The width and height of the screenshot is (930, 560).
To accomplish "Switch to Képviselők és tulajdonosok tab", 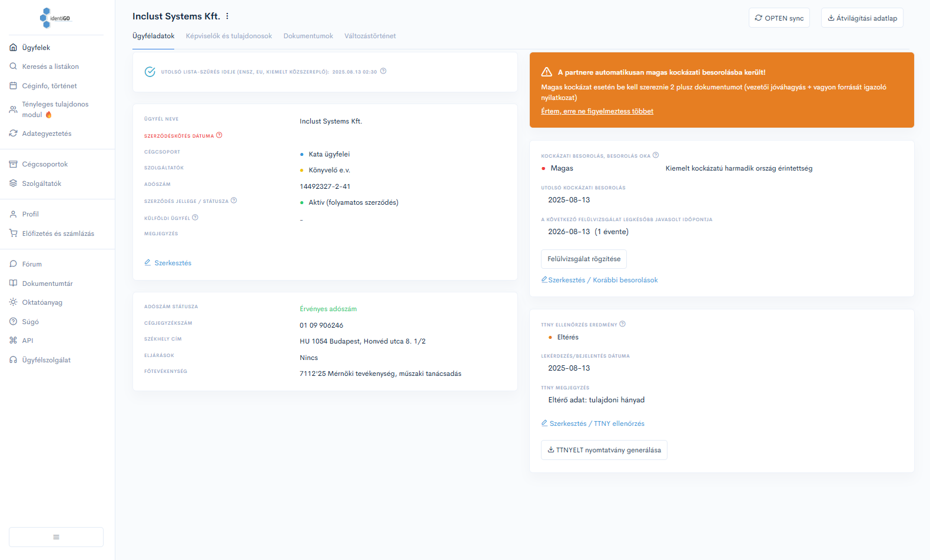I will 228,36.
